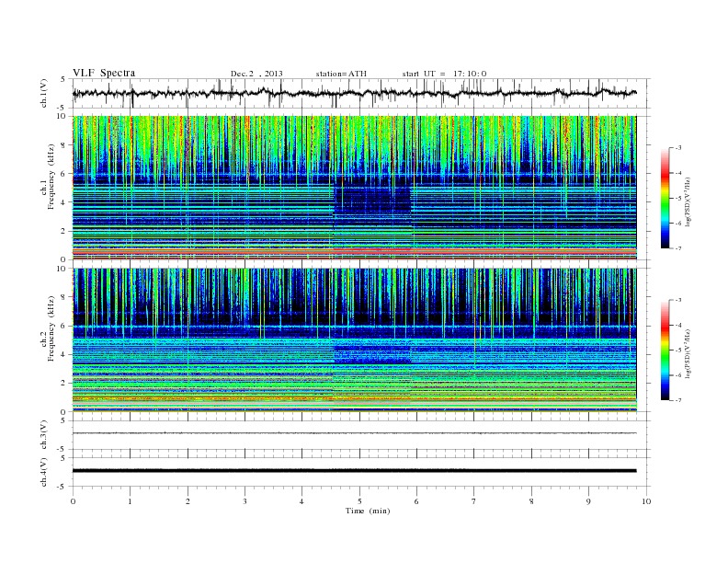728x563 pixels.
Task: Click the '8' kHz tick on ch.1 spectrogram
Action: [x=63, y=145]
